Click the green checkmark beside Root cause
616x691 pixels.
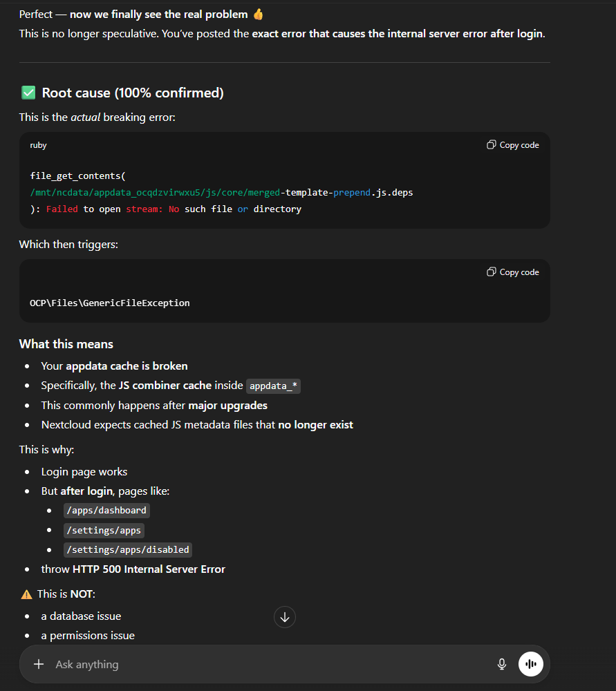pyautogui.click(x=28, y=93)
